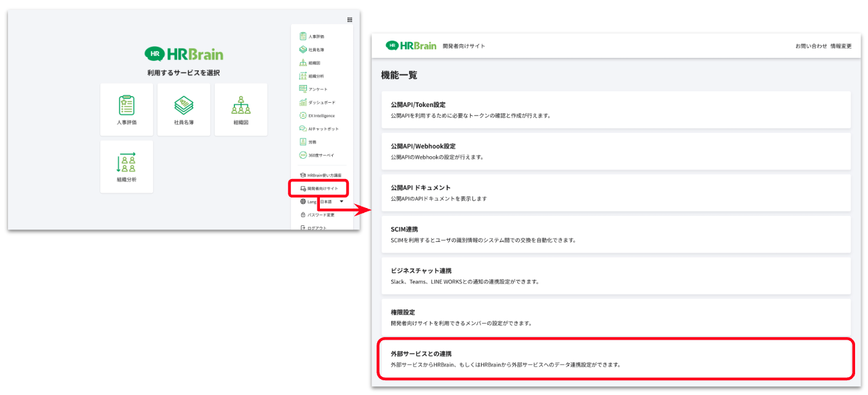868x395 pixels.
Task: Click the EX Intelligence icon in side menu
Action: tap(303, 116)
